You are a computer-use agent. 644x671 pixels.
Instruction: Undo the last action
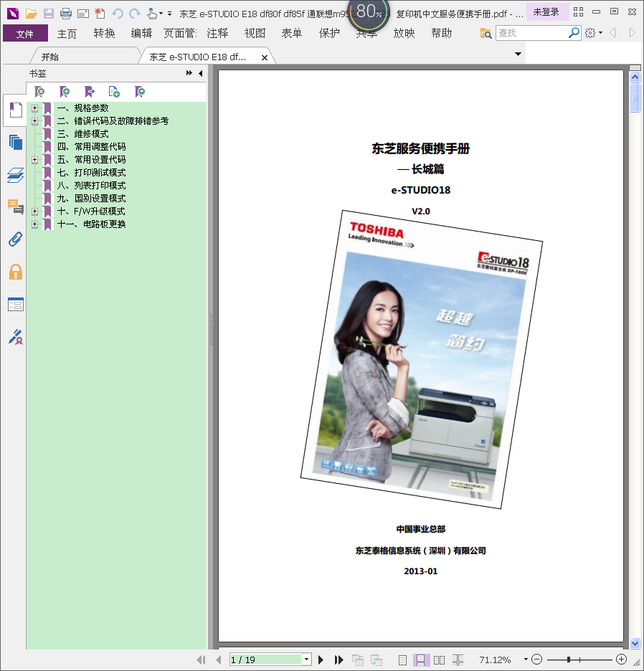coord(118,14)
